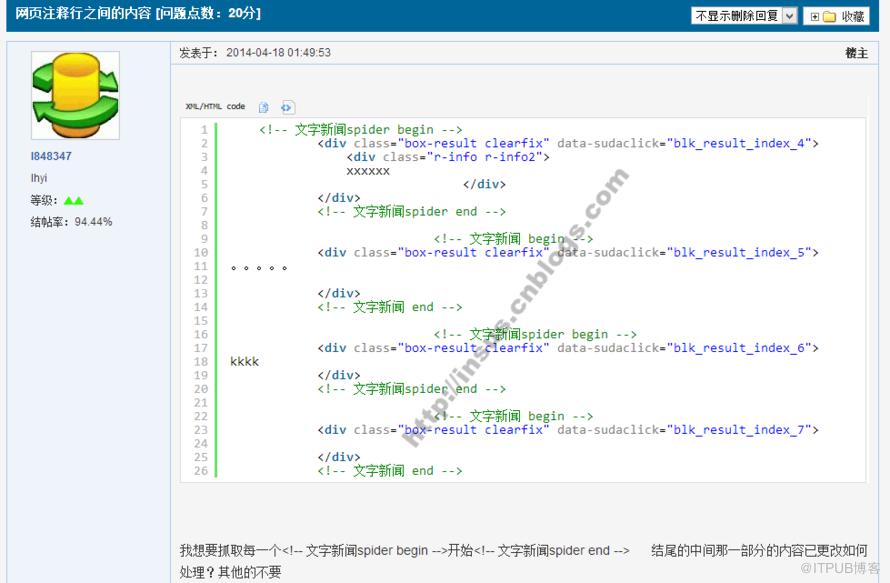
Task: Click the nickname lhyi under the username
Action: click(39, 178)
